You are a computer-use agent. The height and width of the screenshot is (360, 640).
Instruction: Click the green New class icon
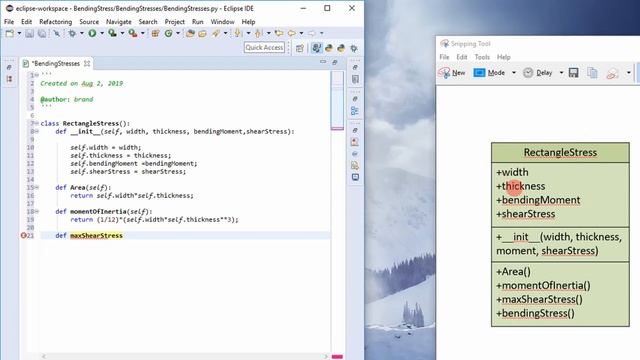tap(169, 33)
